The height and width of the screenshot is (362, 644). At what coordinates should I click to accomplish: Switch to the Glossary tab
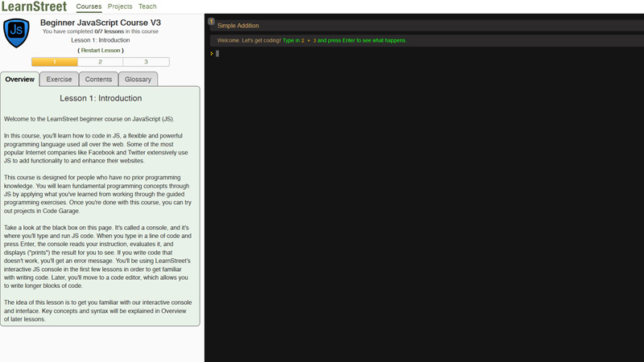point(138,79)
